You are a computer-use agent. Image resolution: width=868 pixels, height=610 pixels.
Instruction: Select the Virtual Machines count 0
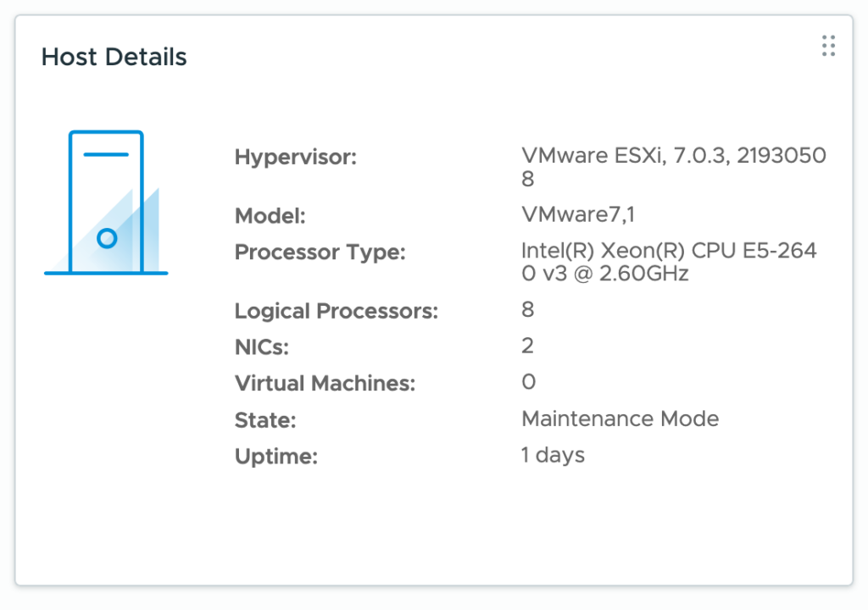(528, 382)
